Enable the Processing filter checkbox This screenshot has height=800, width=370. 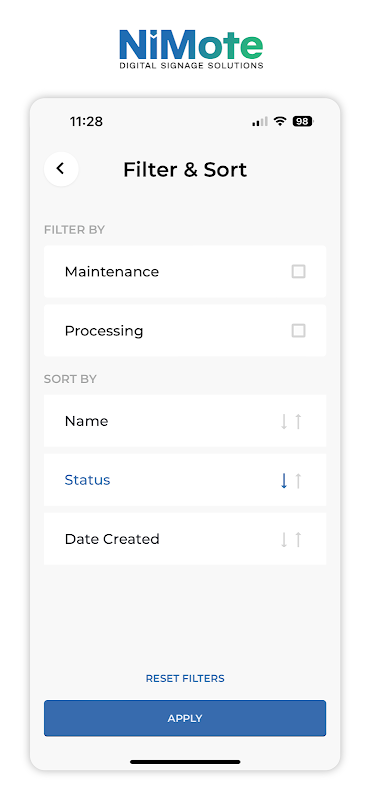point(299,331)
